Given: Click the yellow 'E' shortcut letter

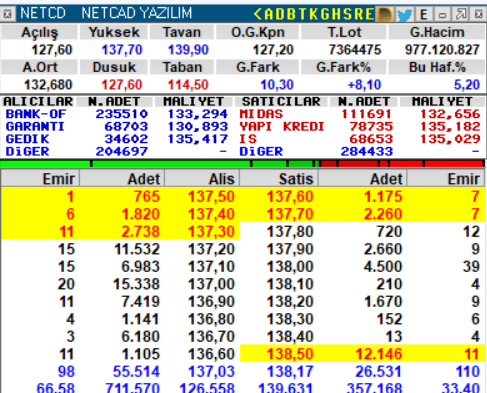Looking at the screenshot, I should point(369,14).
